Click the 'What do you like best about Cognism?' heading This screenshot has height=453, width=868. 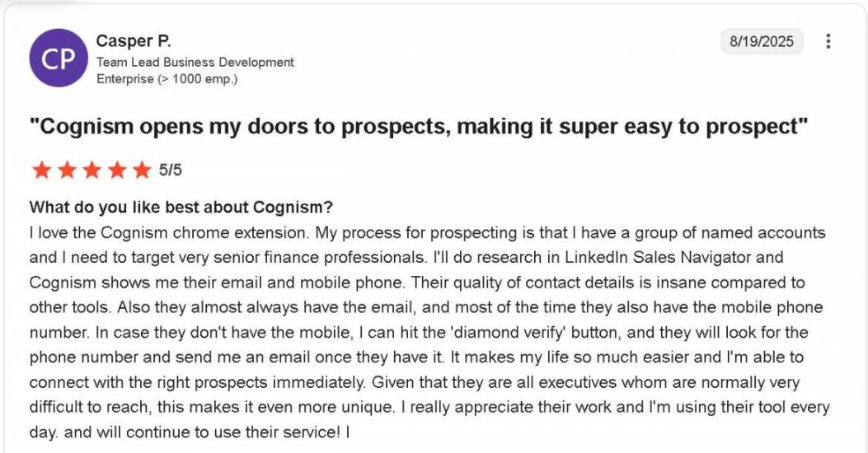(x=181, y=208)
